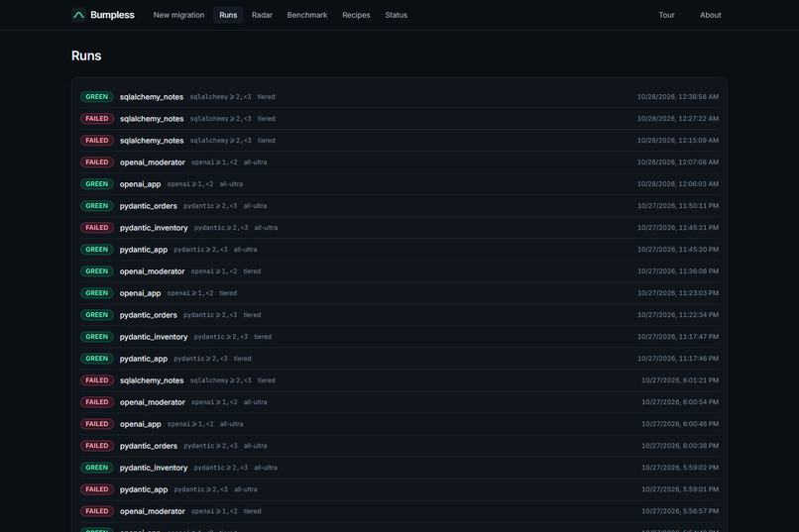Go to New migration page
This screenshot has height=532, width=799.
click(x=178, y=15)
